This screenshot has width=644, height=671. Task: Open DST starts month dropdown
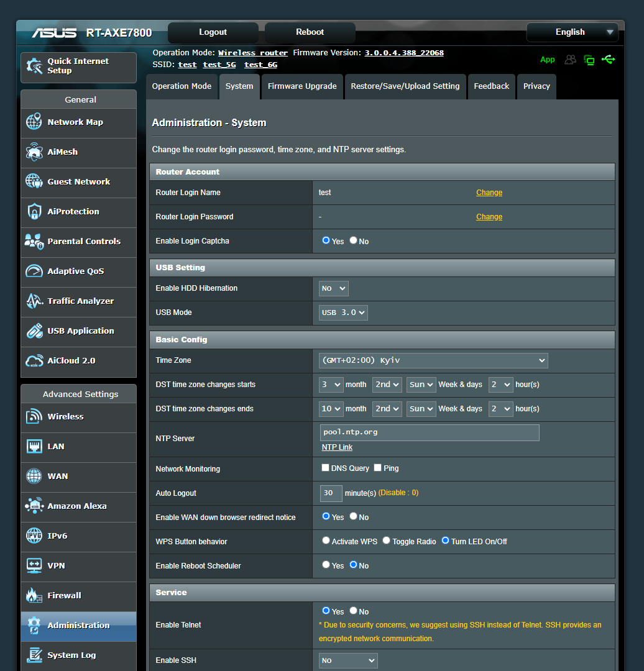pyautogui.click(x=331, y=385)
